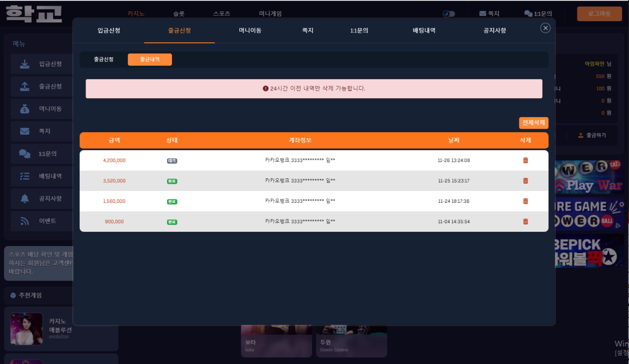Click the 공지사항 bell icon in sidebar
629x364 pixels.
point(25,198)
